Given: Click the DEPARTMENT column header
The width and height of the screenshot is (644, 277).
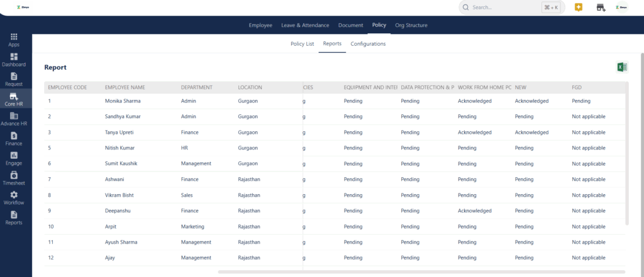Looking at the screenshot, I should tap(197, 87).
